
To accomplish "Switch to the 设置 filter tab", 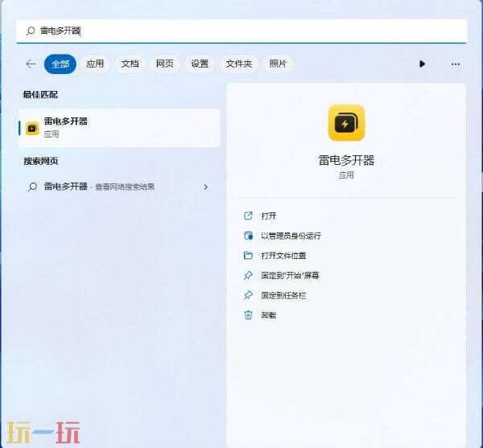I will (200, 64).
